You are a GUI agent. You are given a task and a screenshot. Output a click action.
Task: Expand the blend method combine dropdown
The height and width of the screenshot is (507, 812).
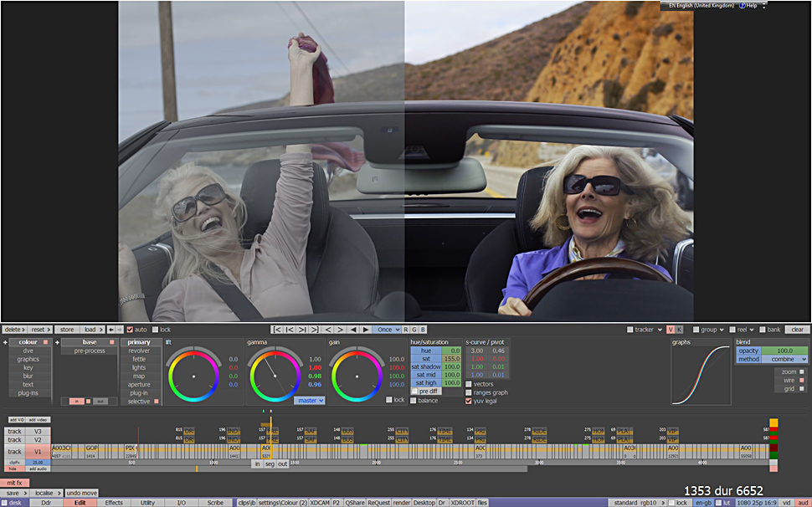click(784, 359)
